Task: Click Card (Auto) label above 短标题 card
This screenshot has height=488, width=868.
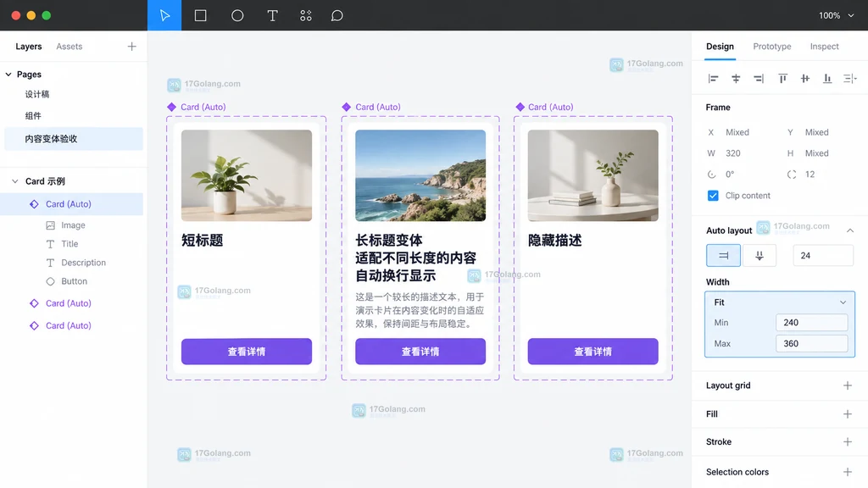Action: [x=203, y=107]
